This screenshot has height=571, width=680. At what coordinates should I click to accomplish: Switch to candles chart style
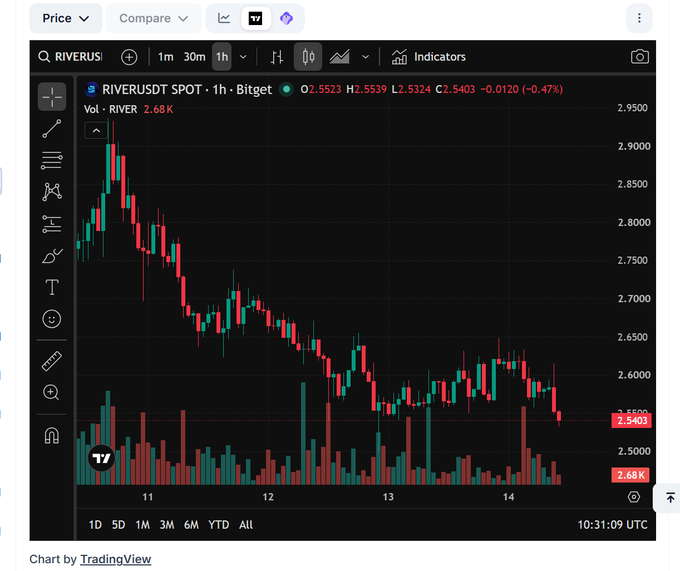(x=308, y=57)
